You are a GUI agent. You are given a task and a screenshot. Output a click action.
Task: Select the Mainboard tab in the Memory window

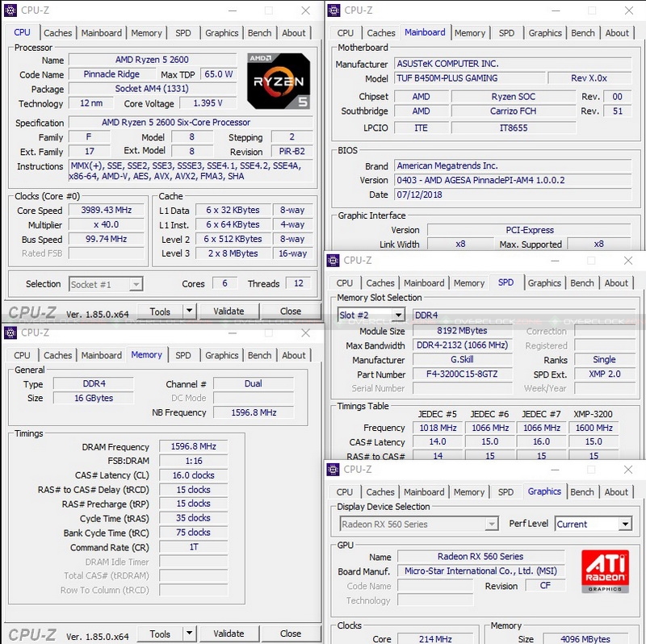pyautogui.click(x=102, y=355)
